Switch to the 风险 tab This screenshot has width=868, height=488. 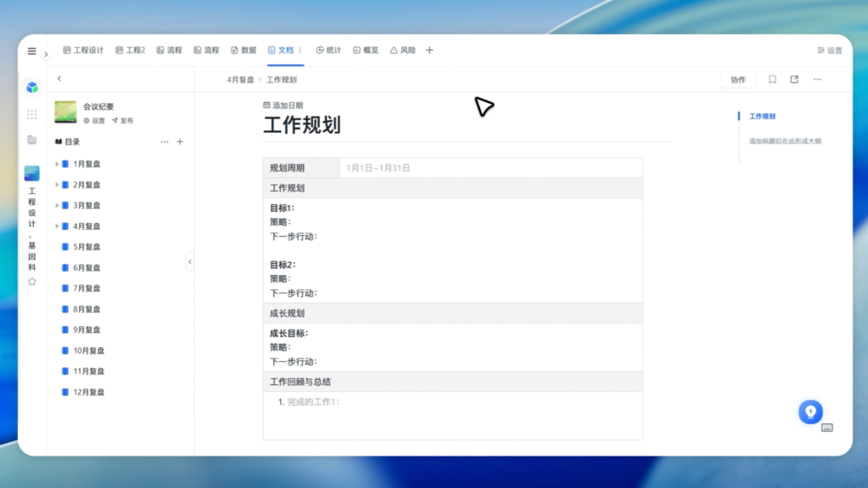tap(403, 50)
